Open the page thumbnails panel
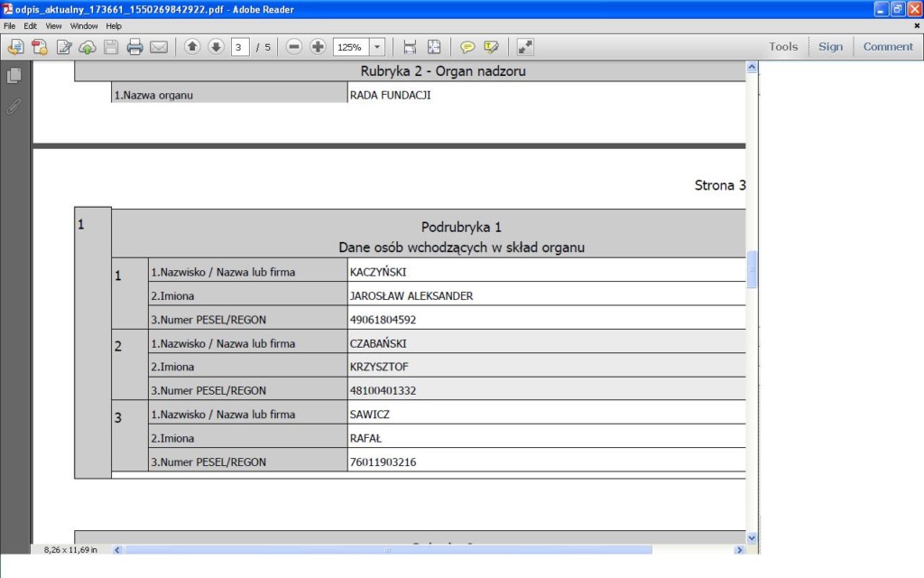924x578 pixels. coord(14,76)
